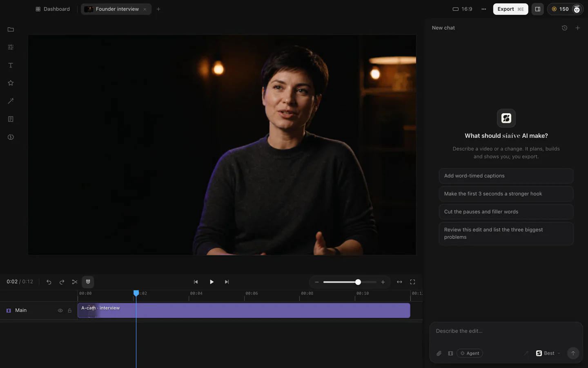The image size is (588, 368).
Task: Open the Best model dropdown
Action: coord(548,353)
